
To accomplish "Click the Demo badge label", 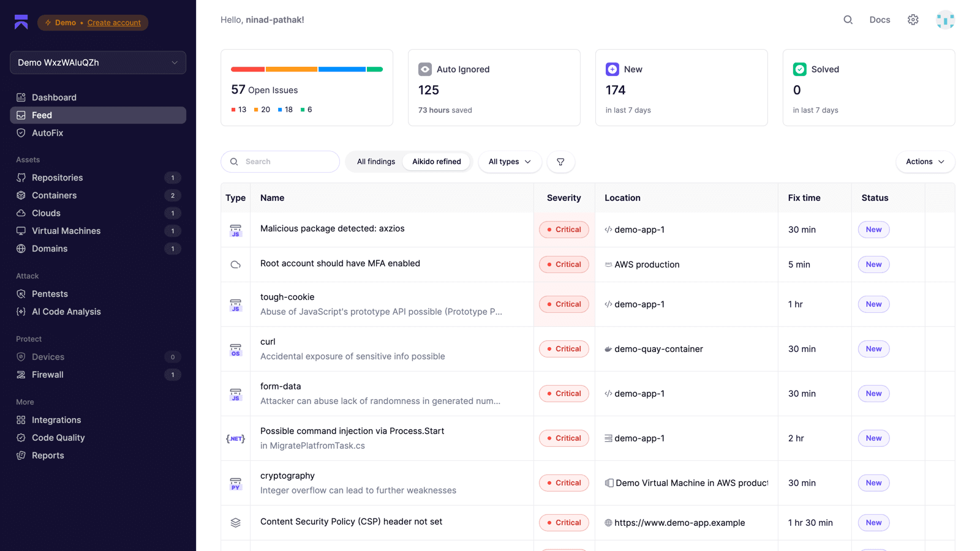I will [x=66, y=23].
